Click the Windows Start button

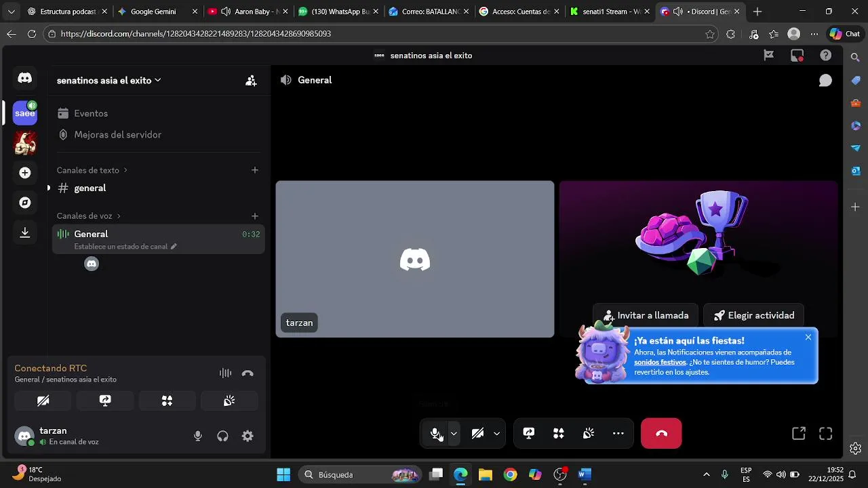pos(283,474)
